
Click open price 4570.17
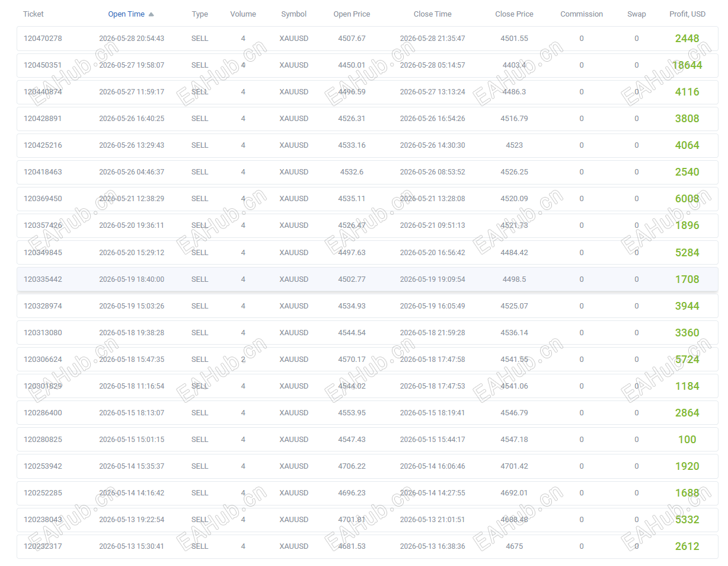click(x=352, y=360)
